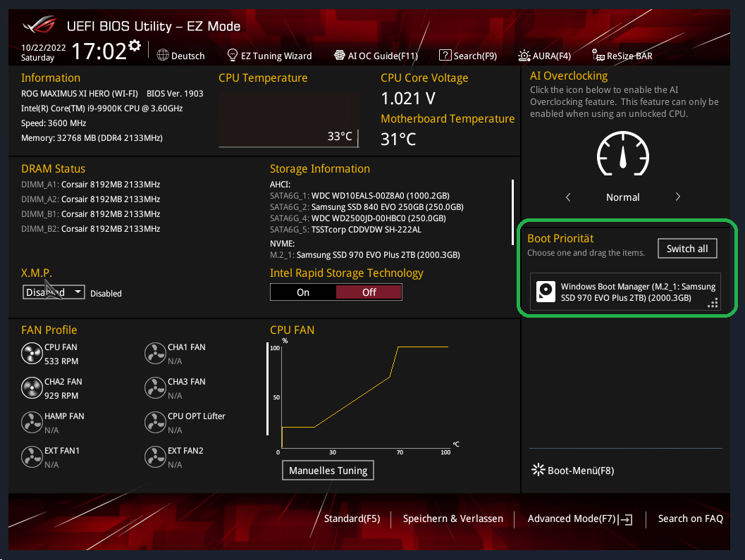Click DIMM_A1: Corsair 8192MB 2133MHz
The width and height of the screenshot is (745, 560).
coord(90,185)
